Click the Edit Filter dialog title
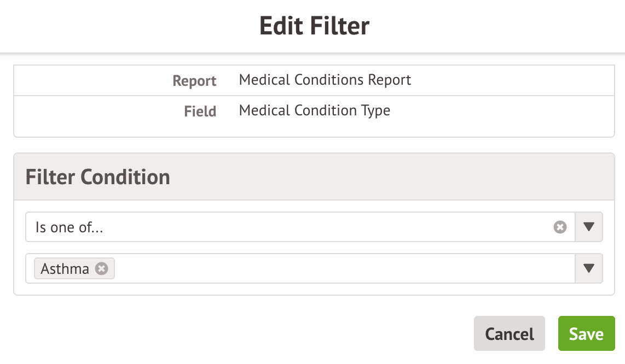The image size is (625, 364). click(x=314, y=26)
